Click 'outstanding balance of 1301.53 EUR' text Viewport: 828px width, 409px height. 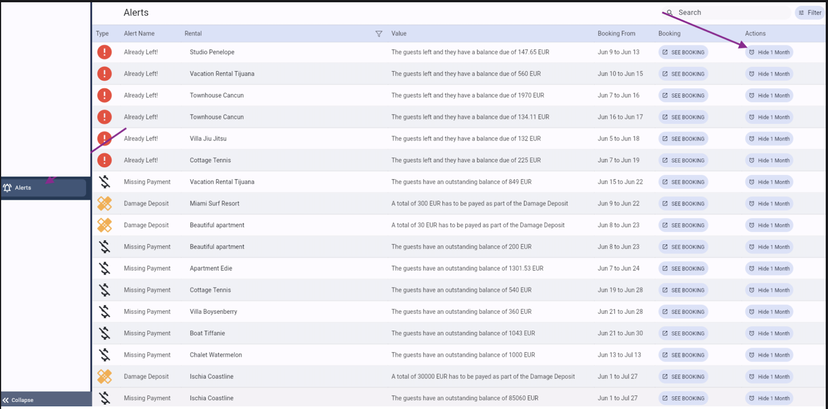point(495,268)
